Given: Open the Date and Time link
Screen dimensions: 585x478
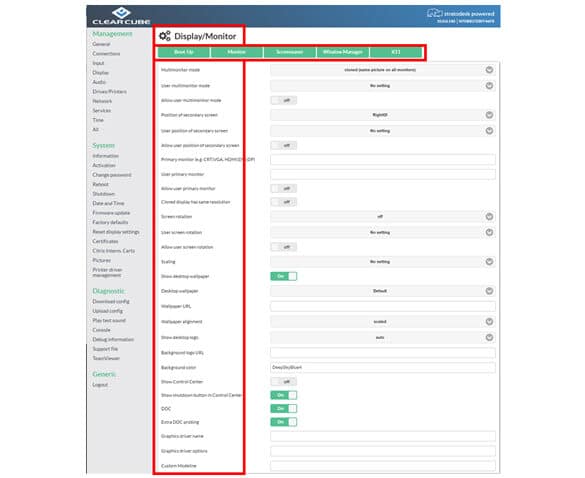Looking at the screenshot, I should [x=108, y=203].
